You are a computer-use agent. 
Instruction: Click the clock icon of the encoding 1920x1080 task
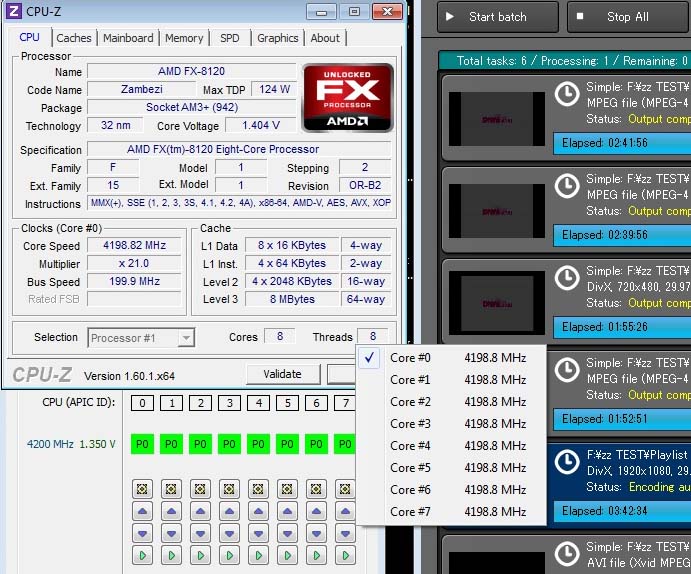pyautogui.click(x=567, y=462)
